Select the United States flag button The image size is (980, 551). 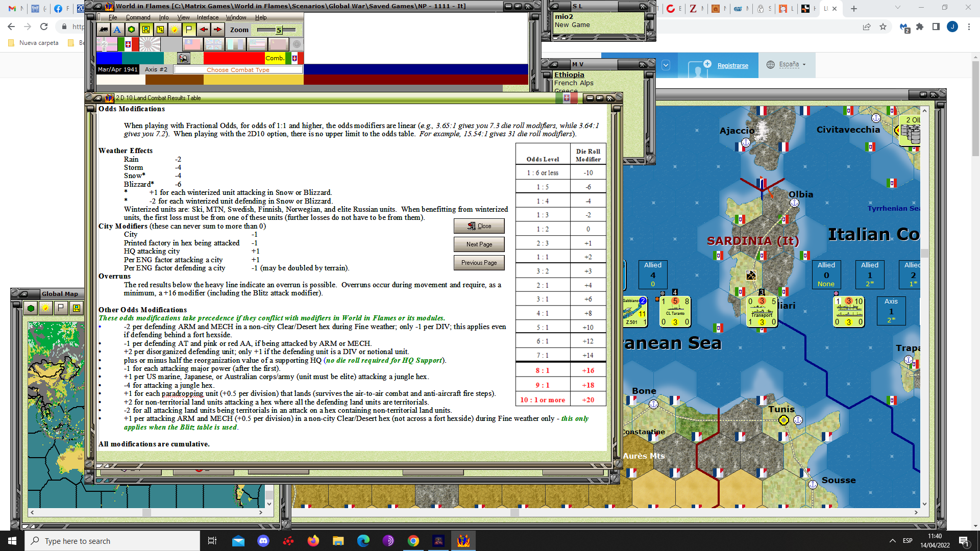click(x=257, y=44)
